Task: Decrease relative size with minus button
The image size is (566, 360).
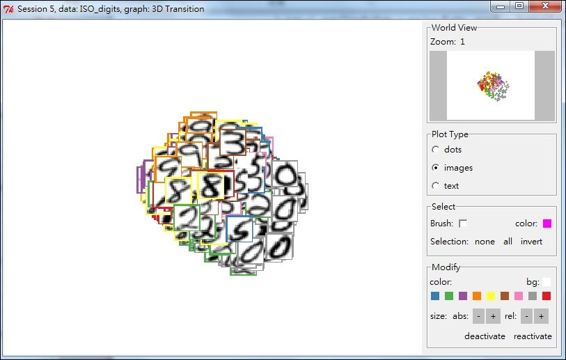Action: (527, 316)
